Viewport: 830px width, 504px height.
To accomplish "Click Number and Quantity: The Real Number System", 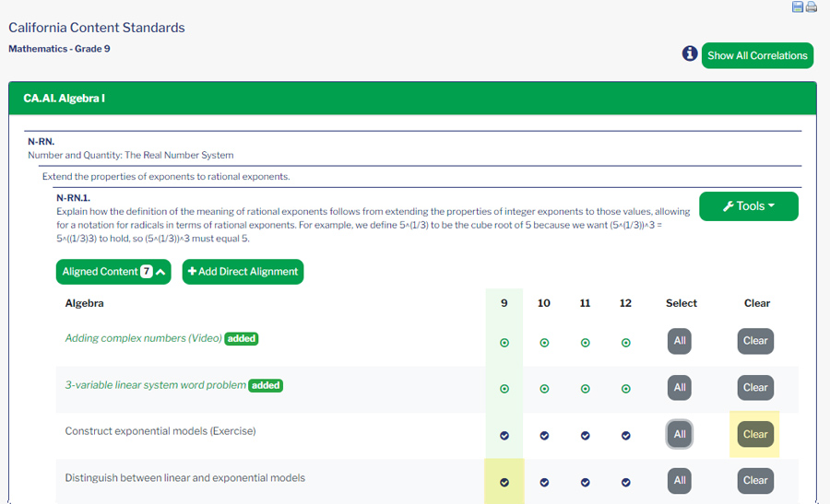I will (131, 155).
